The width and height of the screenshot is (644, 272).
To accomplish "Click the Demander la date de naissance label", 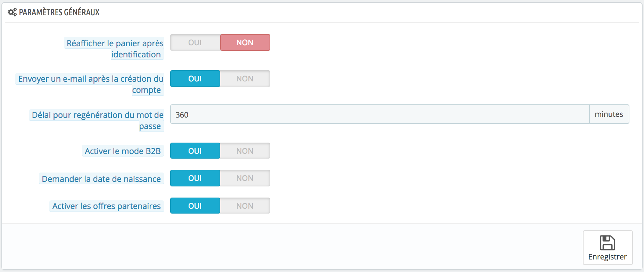I will coord(101,179).
